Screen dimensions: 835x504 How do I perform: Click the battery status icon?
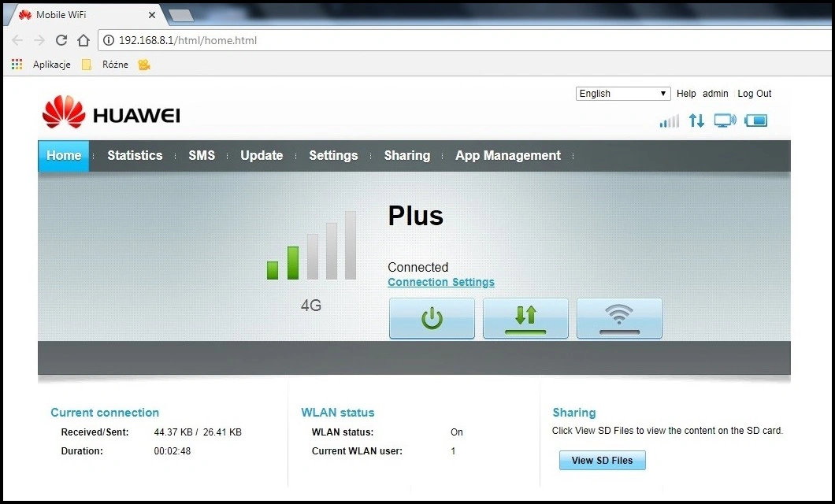[x=755, y=120]
